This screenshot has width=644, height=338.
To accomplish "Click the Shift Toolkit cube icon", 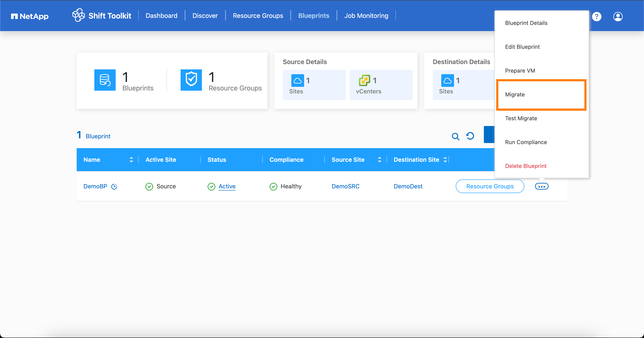I will pyautogui.click(x=79, y=15).
